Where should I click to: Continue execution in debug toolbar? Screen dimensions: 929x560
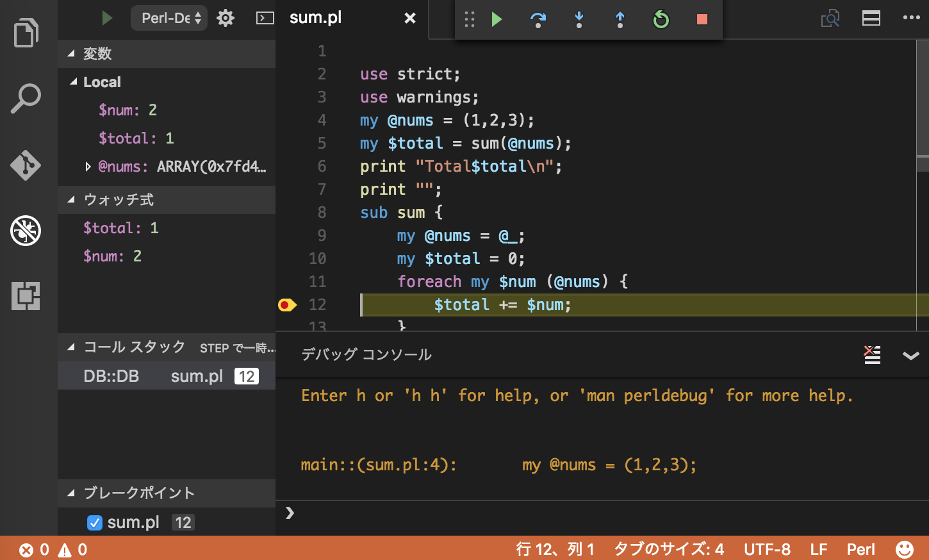(x=497, y=19)
